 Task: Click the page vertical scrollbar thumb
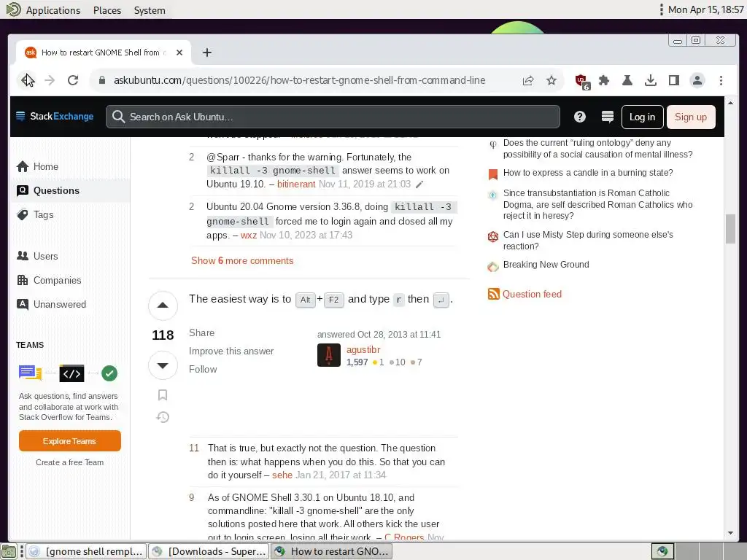tap(730, 228)
